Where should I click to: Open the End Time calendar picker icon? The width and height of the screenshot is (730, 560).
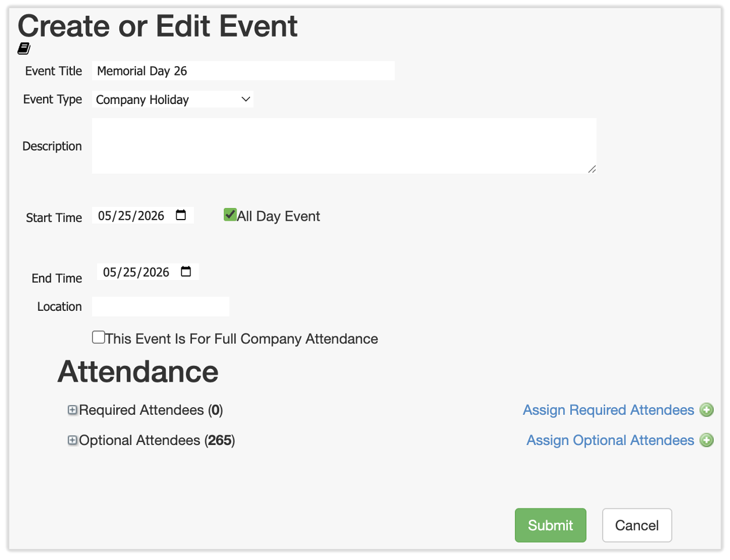(x=186, y=272)
